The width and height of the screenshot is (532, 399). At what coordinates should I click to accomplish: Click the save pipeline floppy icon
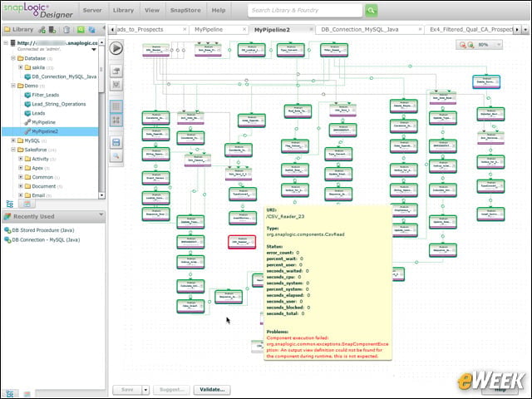[116, 142]
